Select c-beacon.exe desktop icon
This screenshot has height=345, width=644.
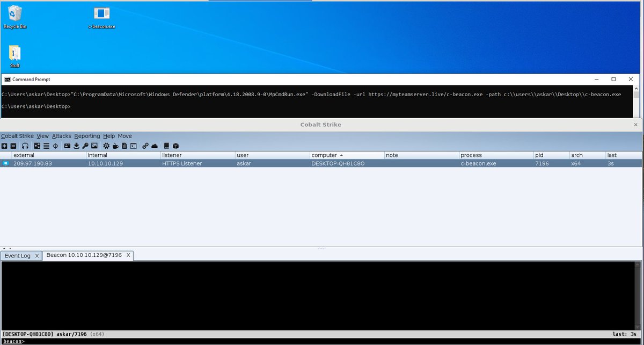102,18
